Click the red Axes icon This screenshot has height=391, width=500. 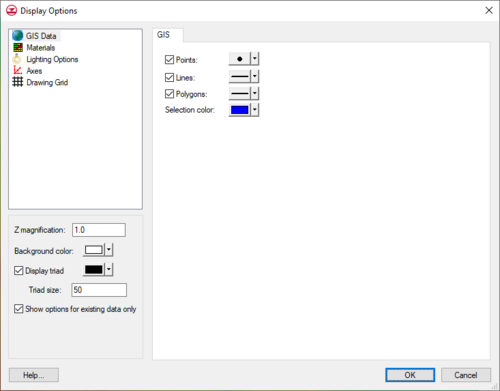(x=17, y=70)
